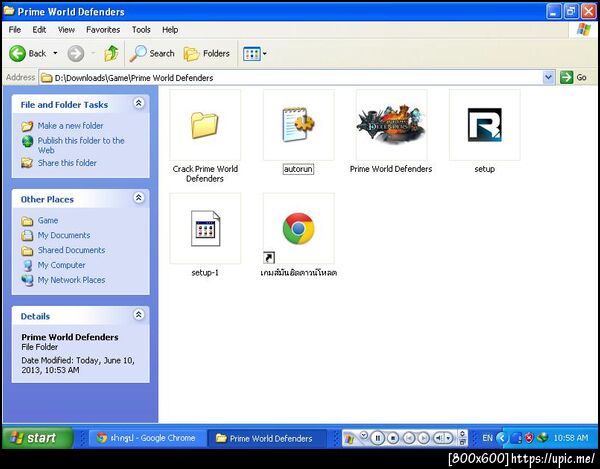The image size is (600, 469).
Task: Restore the media player from taskbar toolbar
Action: click(x=463, y=442)
